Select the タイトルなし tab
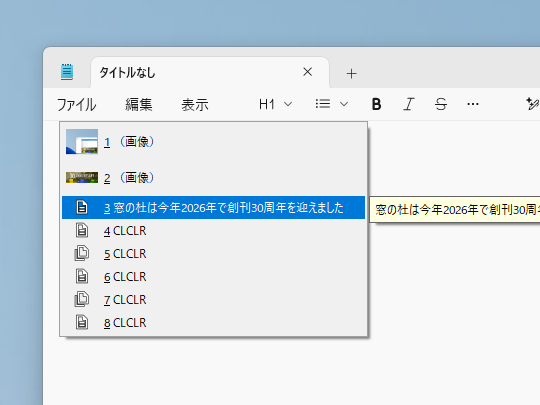Viewport: 540px width, 405px height. point(210,72)
